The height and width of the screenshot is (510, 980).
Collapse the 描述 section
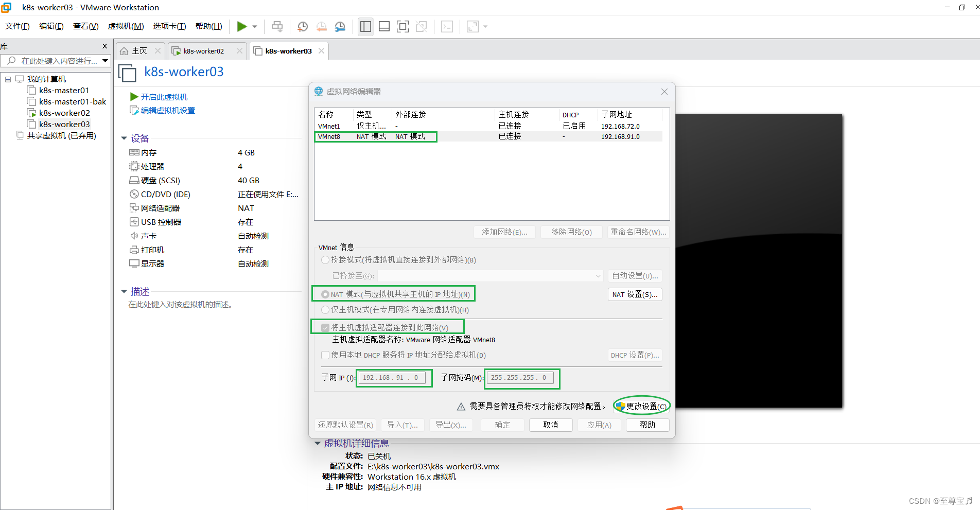pyautogui.click(x=124, y=291)
